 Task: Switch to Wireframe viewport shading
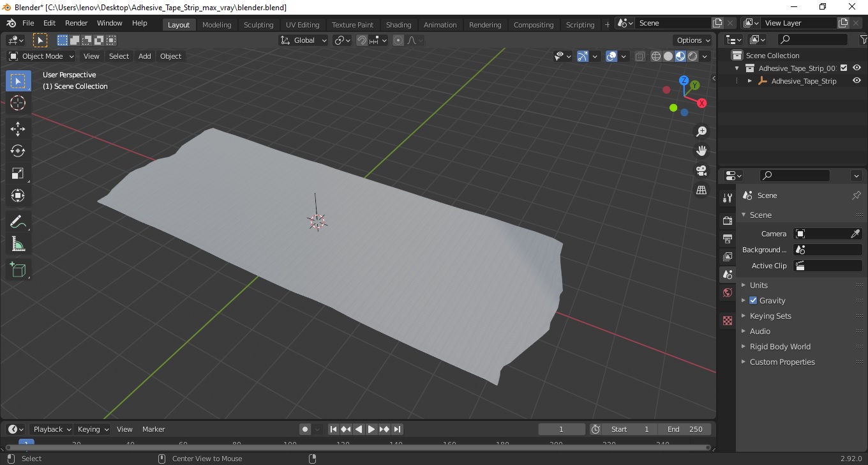click(x=656, y=56)
